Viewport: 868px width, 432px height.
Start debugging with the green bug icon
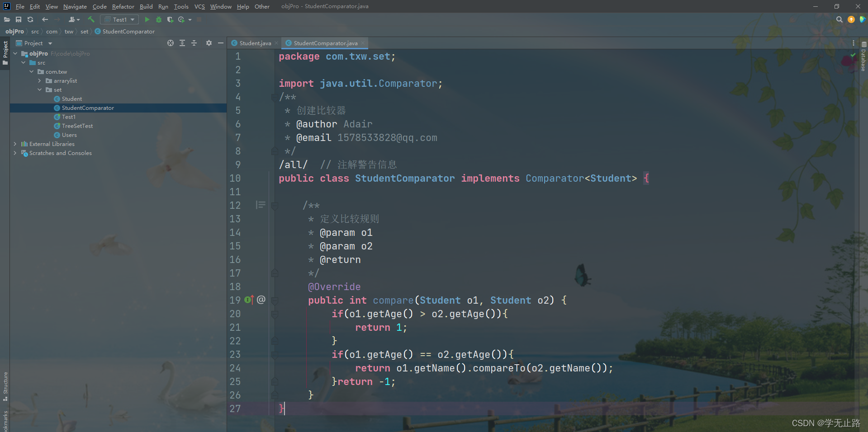tap(159, 19)
